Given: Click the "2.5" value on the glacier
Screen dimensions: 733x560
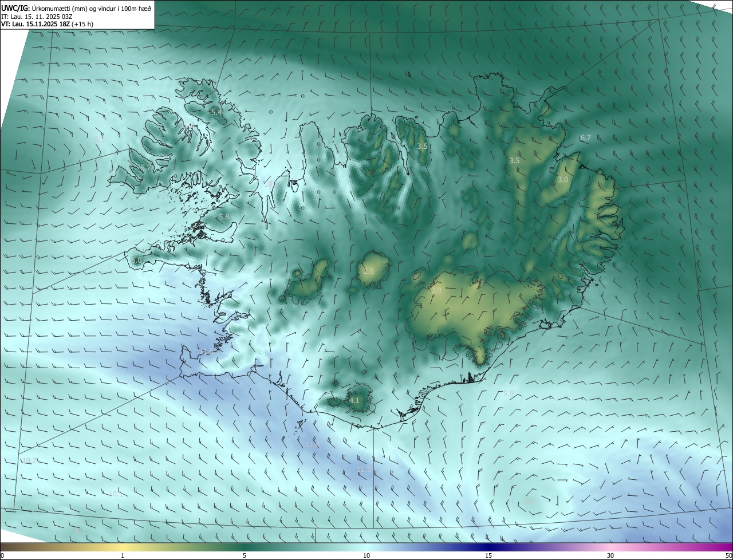Looking at the screenshot, I should (x=369, y=271).
